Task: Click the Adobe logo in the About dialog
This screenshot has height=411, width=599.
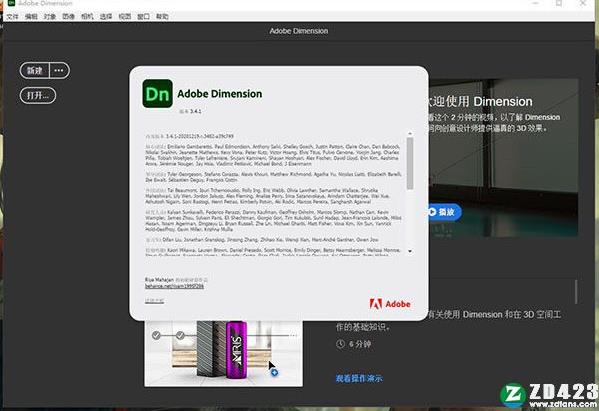Action: click(x=390, y=304)
